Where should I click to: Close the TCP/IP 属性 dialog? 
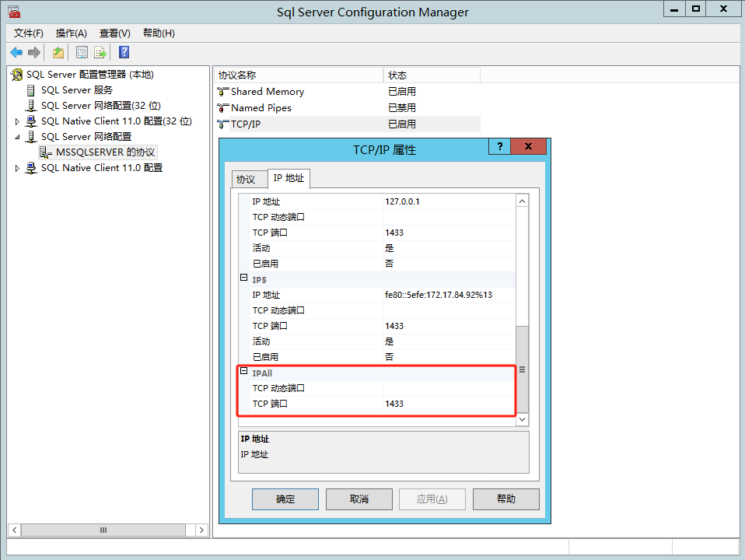coord(528,146)
